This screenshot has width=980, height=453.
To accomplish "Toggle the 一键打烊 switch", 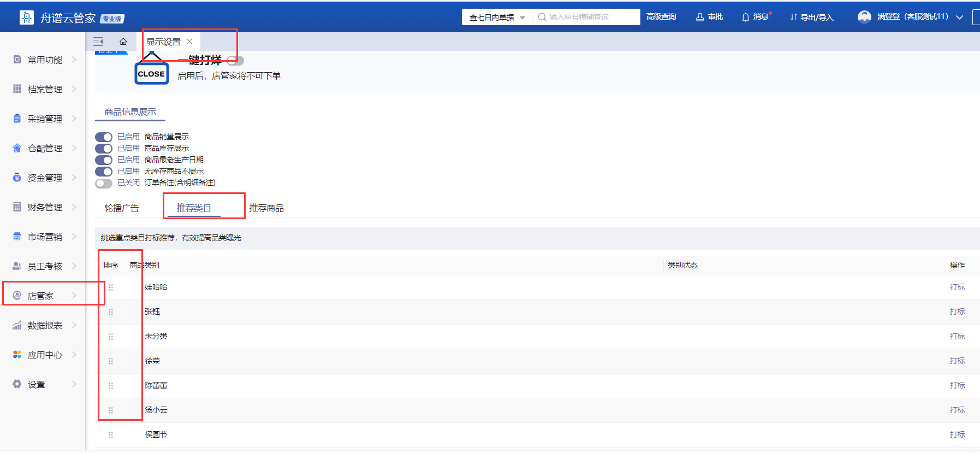I will coord(235,61).
